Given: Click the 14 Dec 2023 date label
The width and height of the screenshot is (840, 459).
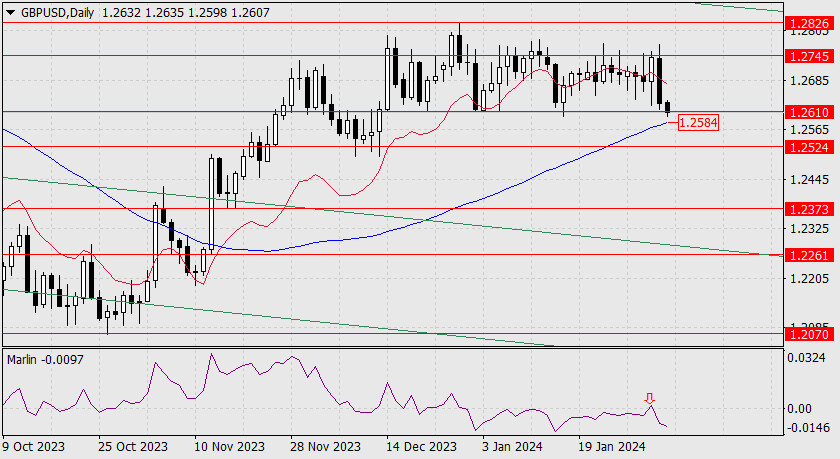Looking at the screenshot, I should (x=422, y=446).
